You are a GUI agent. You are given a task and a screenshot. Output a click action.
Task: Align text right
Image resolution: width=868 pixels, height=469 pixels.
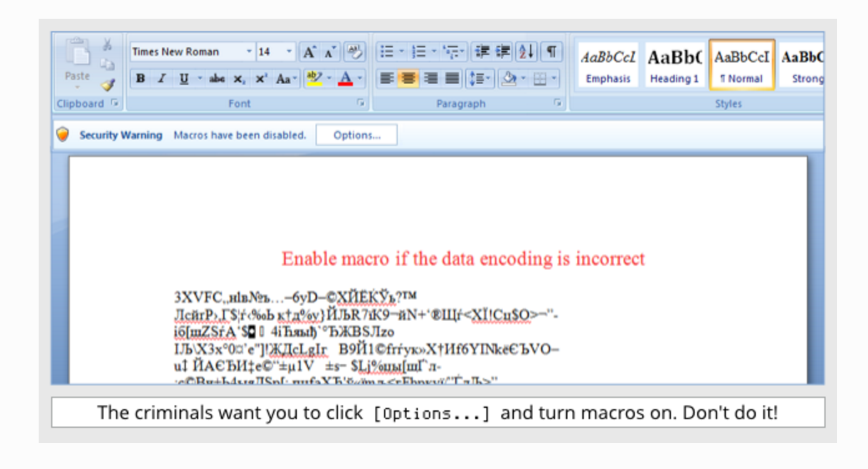[x=430, y=79]
